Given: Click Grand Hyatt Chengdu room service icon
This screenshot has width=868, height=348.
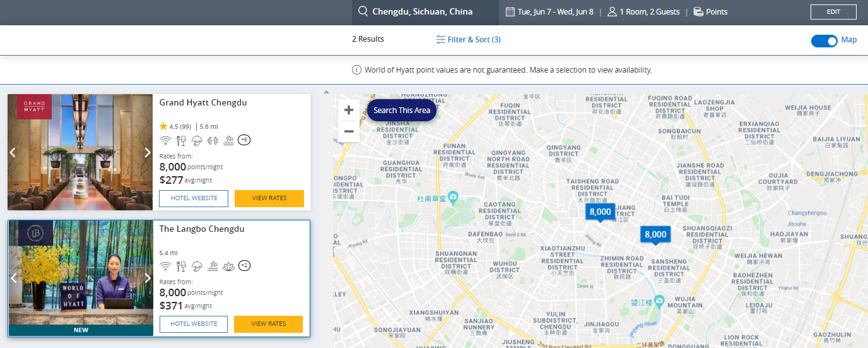Looking at the screenshot, I should pyautogui.click(x=197, y=140).
